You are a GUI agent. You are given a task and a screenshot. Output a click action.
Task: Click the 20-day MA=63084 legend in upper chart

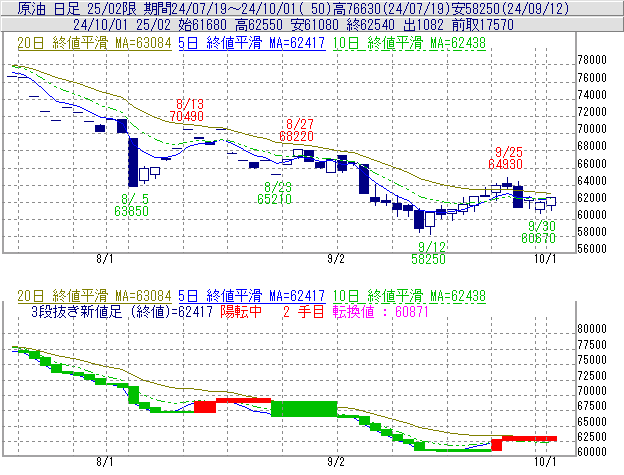(x=94, y=43)
